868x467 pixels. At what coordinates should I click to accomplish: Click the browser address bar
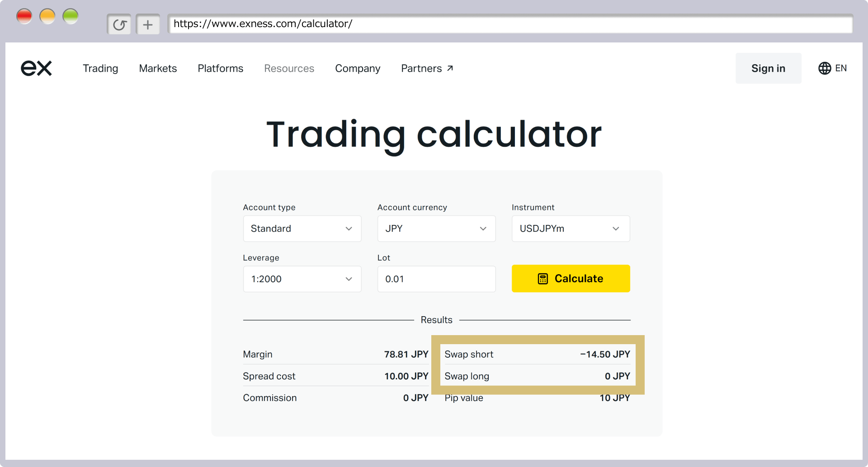[510, 24]
